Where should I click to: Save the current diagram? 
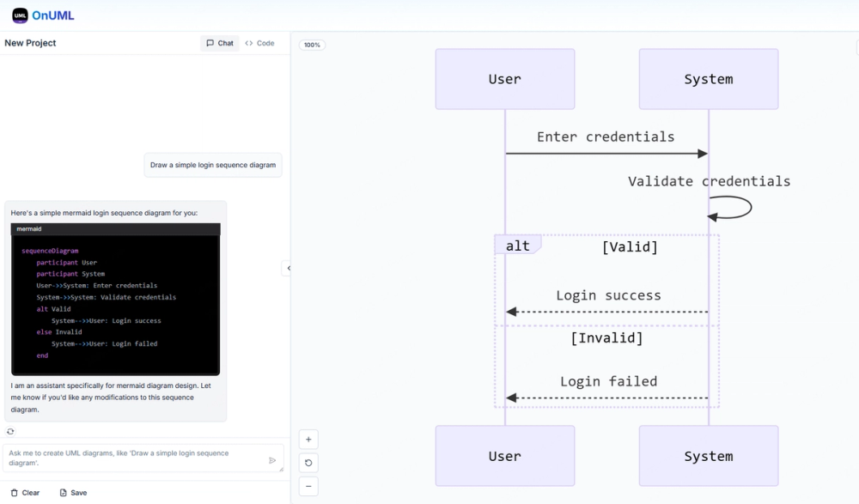pyautogui.click(x=73, y=492)
